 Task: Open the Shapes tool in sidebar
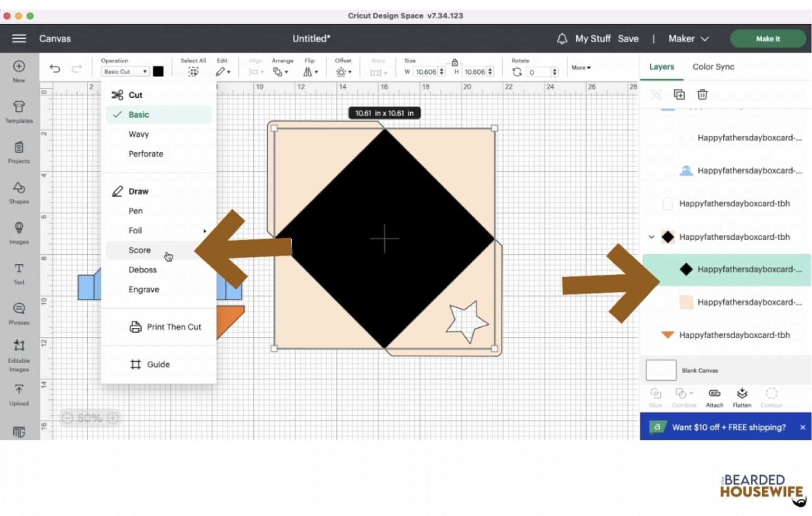point(19,191)
